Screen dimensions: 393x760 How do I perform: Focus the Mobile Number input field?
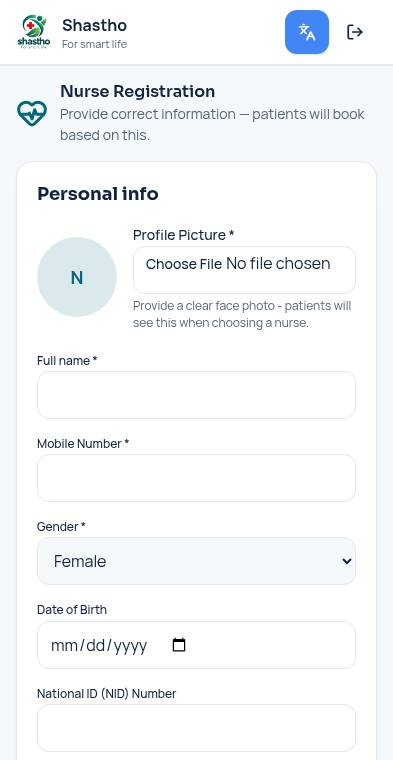pos(196,478)
